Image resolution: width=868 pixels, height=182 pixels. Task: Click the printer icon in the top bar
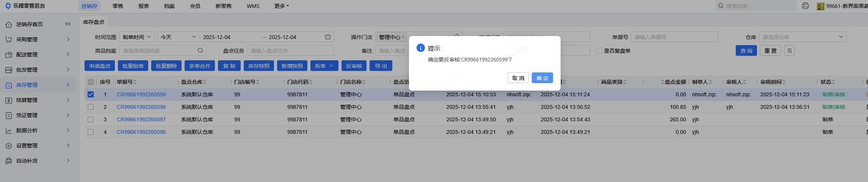click(805, 6)
